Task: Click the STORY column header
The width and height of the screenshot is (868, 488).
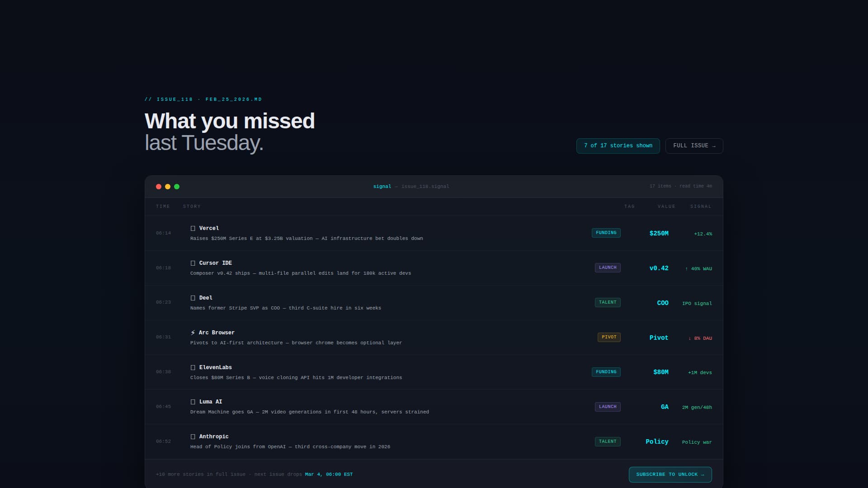Action: tap(192, 206)
